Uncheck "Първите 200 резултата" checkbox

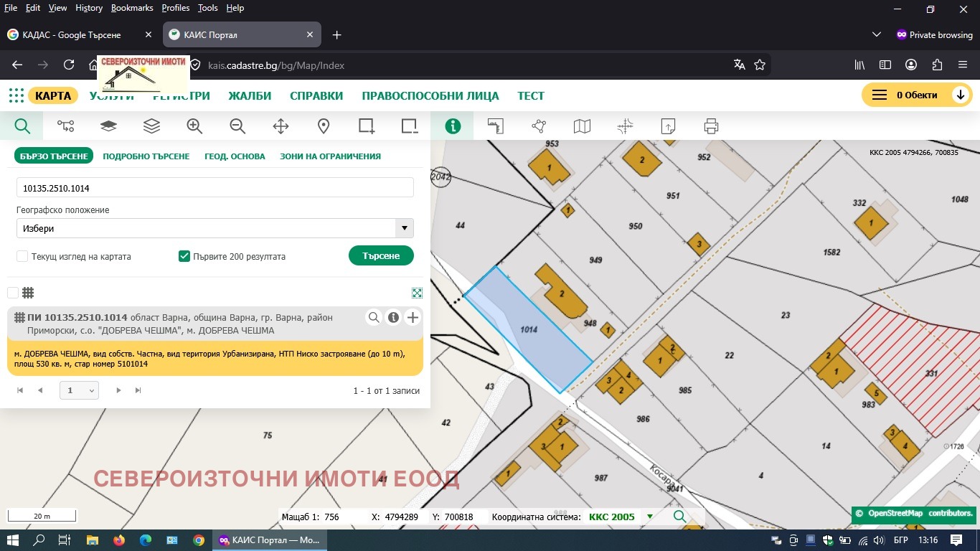184,256
